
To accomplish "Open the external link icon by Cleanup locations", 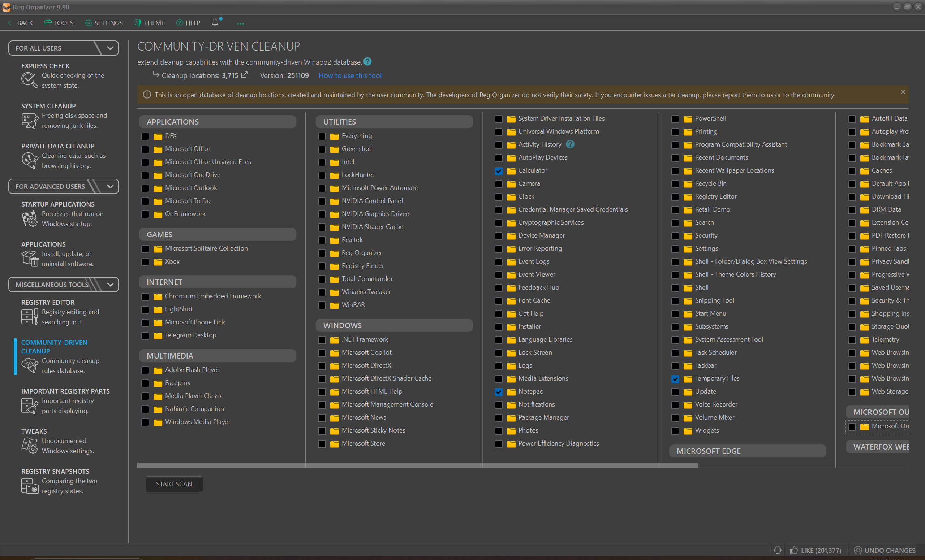I will 244,75.
